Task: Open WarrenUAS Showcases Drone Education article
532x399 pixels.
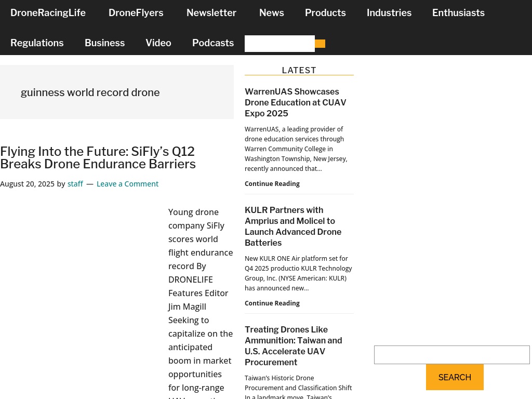Action: (295, 102)
